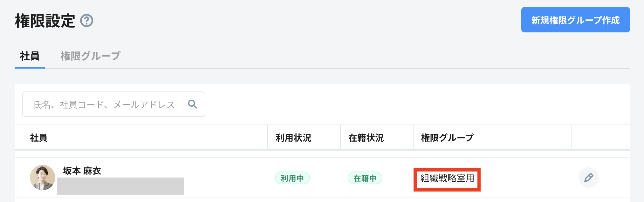Click the 組織戦略室用 permission group cell
This screenshot has width=644, height=202.
click(447, 180)
